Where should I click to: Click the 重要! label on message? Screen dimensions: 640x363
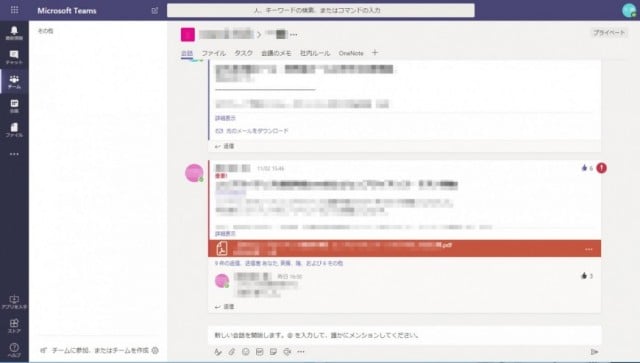pos(221,176)
